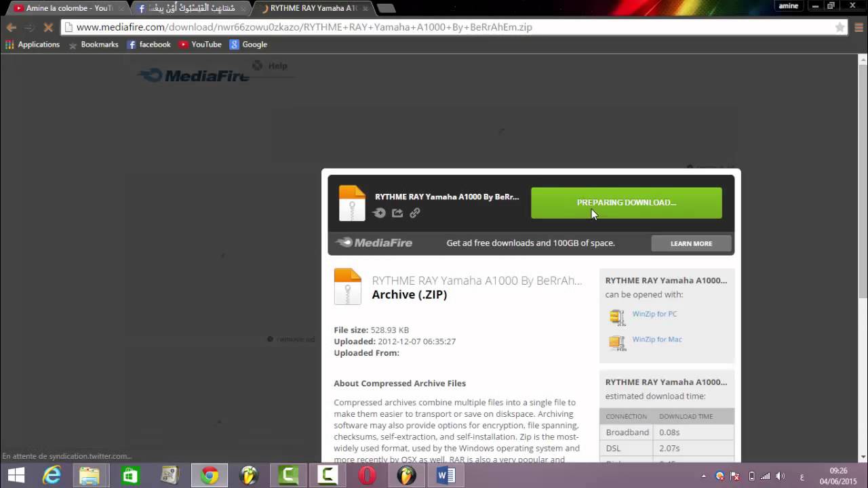The image size is (868, 488).
Task: Show hidden tray icons arrow
Action: [703, 476]
